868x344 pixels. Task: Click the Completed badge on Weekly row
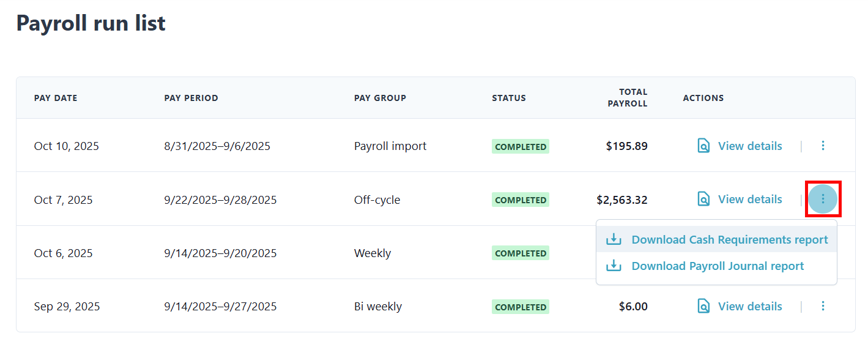coord(521,253)
